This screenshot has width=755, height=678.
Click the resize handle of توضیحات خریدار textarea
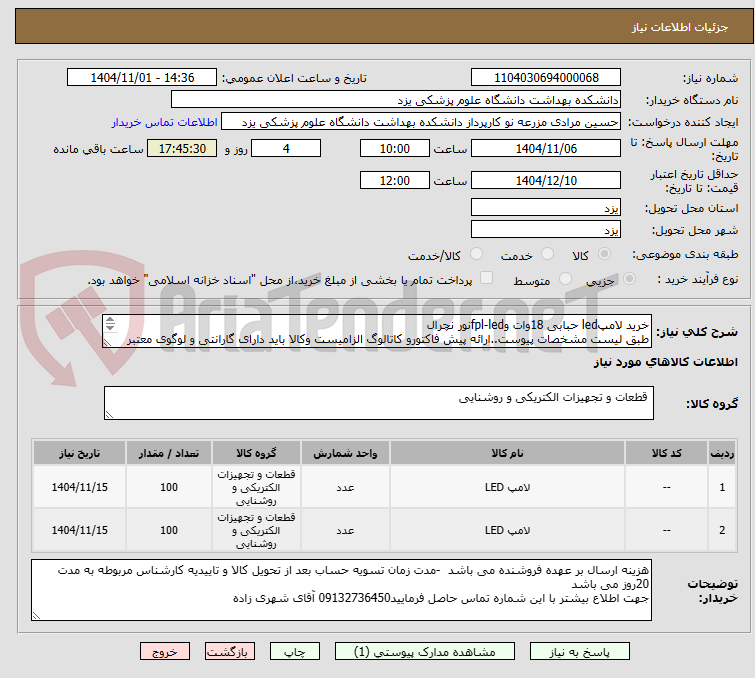[37, 615]
